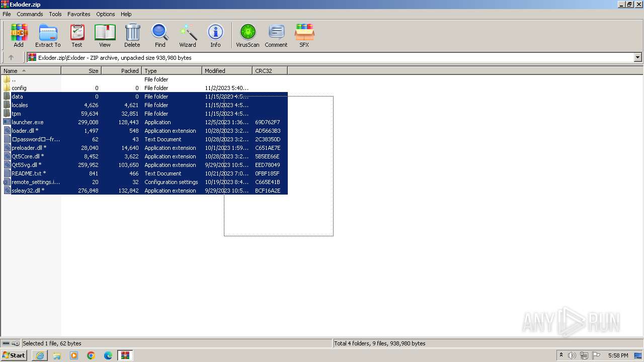Select the locales folder row
Screen dimensions: 644x362
[x=144, y=105]
